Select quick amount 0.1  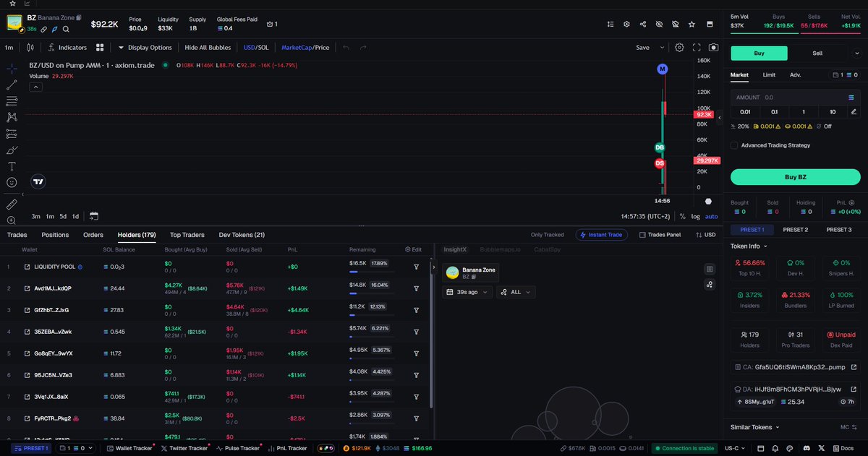[774, 111]
